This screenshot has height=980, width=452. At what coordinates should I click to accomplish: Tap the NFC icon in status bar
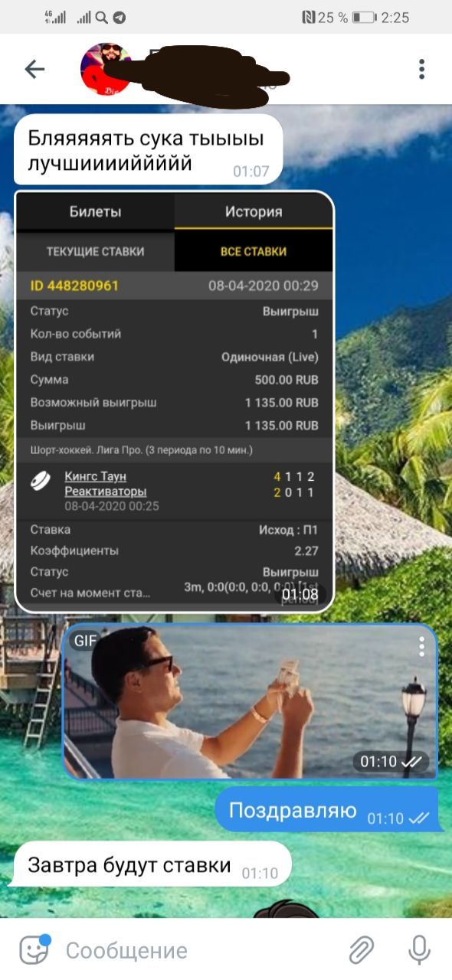308,17
